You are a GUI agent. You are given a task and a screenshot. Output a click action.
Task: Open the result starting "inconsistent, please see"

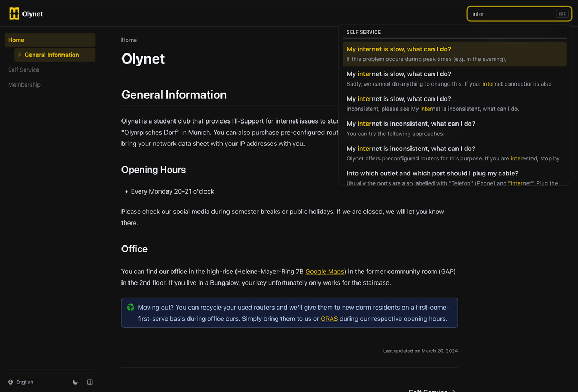click(x=454, y=104)
